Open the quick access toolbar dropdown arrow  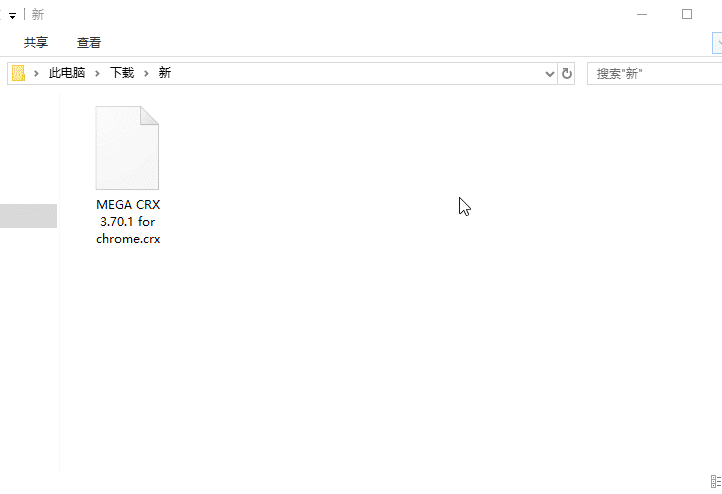12,16
